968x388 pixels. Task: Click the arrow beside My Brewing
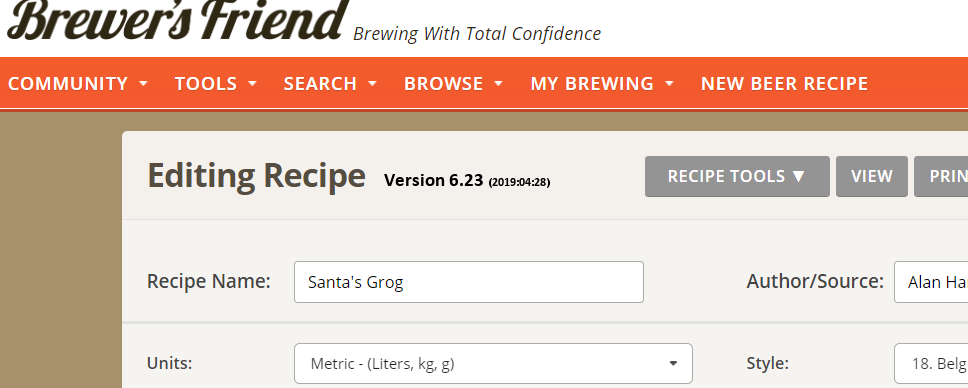(669, 83)
